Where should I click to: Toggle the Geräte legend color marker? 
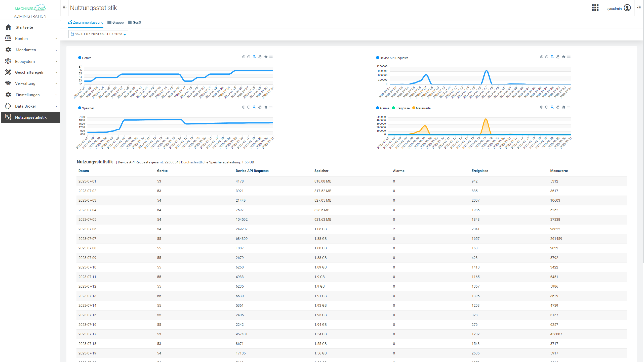(x=80, y=58)
